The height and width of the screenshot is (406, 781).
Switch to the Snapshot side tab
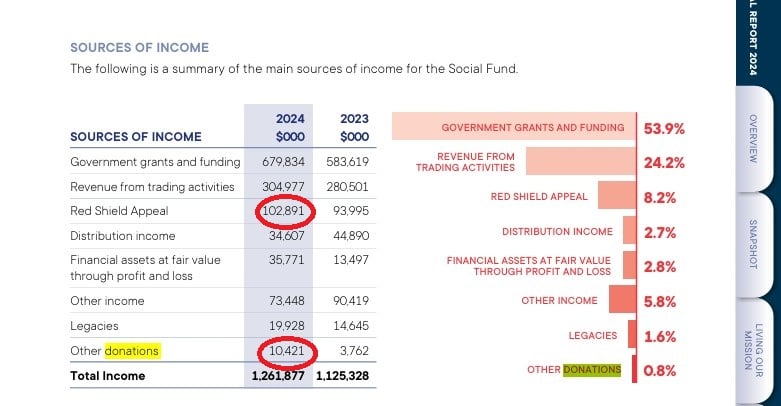click(754, 241)
